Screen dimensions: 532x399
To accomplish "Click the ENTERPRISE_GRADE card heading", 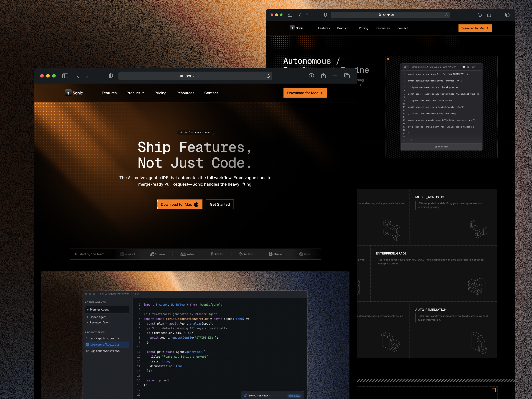I will coord(391,253).
